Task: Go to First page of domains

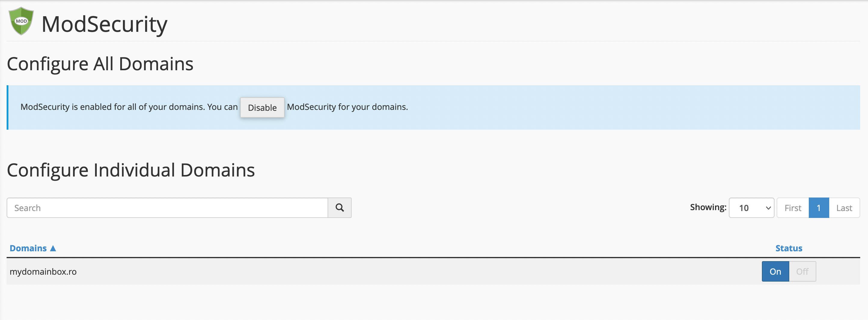Action: click(x=793, y=208)
